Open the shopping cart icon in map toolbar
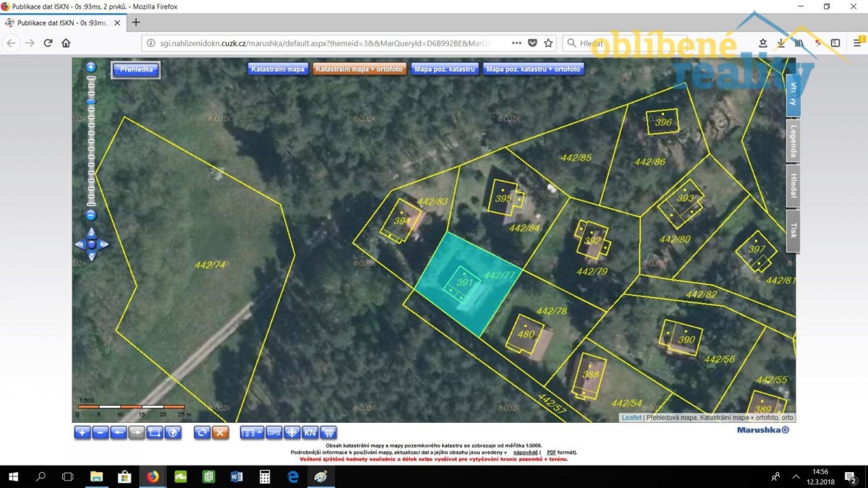This screenshot has width=868, height=488. (x=328, y=432)
